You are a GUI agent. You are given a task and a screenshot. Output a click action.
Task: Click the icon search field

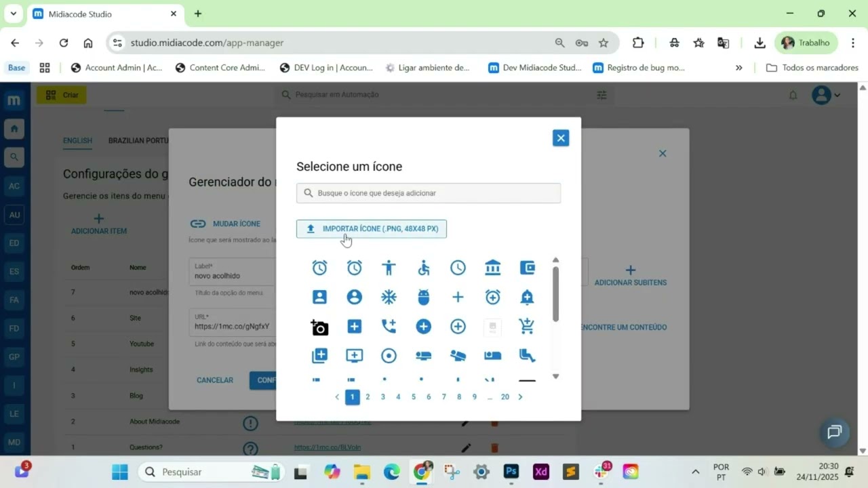pyautogui.click(x=429, y=193)
